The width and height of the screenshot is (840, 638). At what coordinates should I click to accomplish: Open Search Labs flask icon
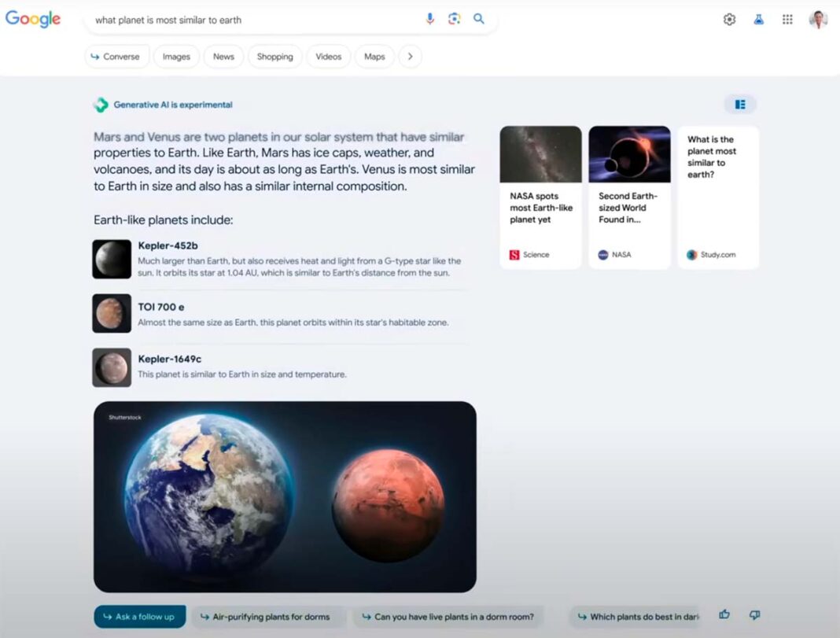tap(758, 20)
